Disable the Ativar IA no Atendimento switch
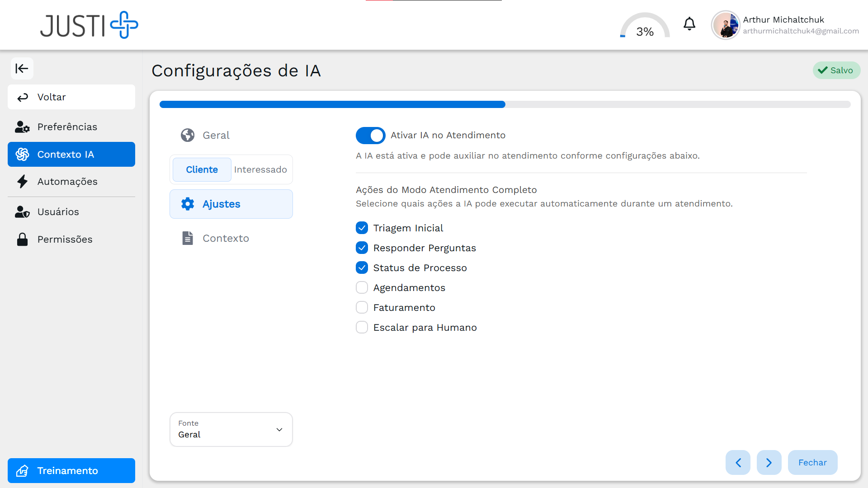The width and height of the screenshot is (868, 488). click(x=370, y=136)
